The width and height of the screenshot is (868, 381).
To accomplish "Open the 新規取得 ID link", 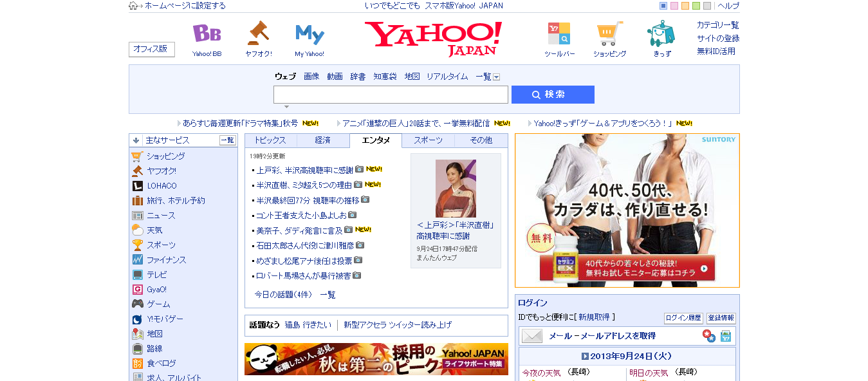I will [x=595, y=317].
